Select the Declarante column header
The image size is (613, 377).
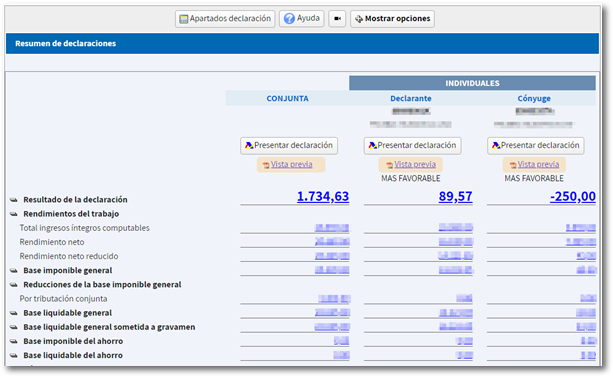(411, 99)
